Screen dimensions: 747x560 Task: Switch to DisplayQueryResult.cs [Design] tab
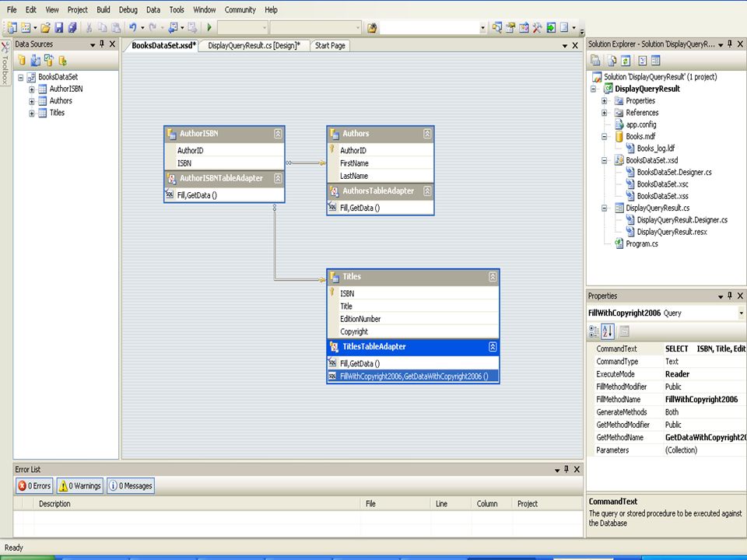(254, 46)
